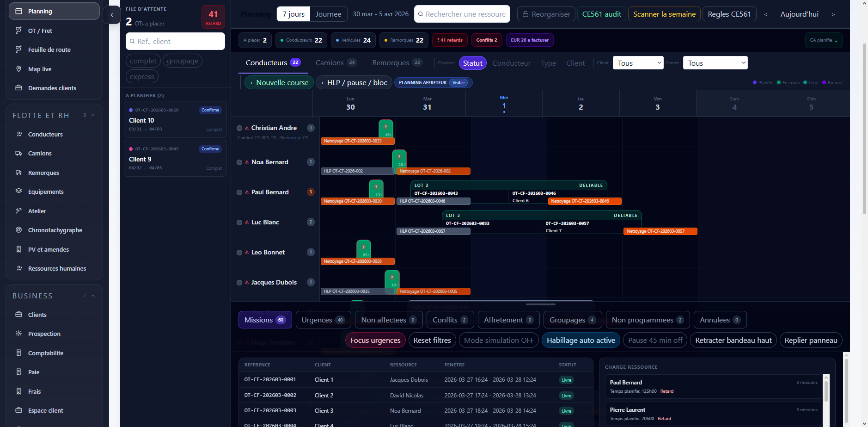Click the Rechercher une ressource search field

pyautogui.click(x=462, y=14)
